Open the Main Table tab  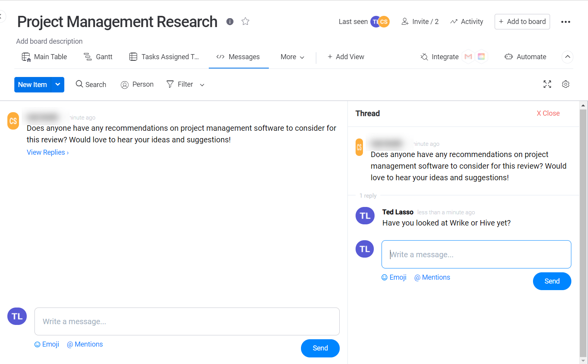44,57
